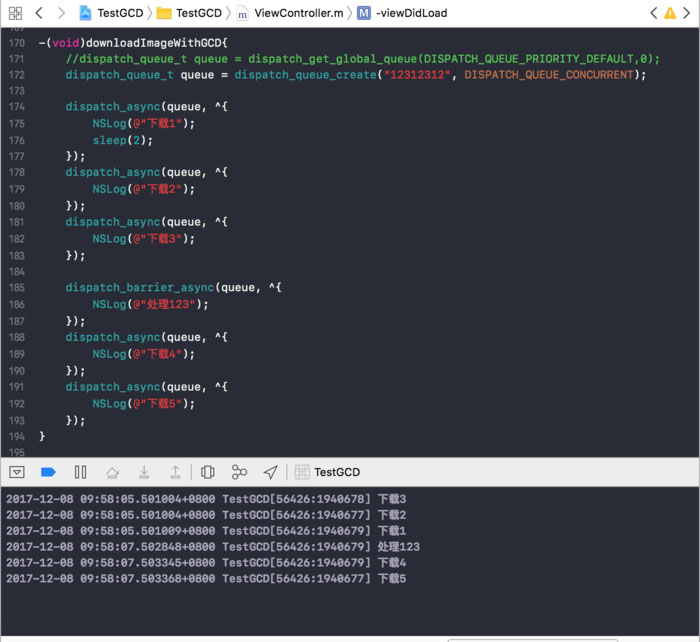Click console log line ending 下载5
The height and width of the screenshot is (642, 700).
206,579
